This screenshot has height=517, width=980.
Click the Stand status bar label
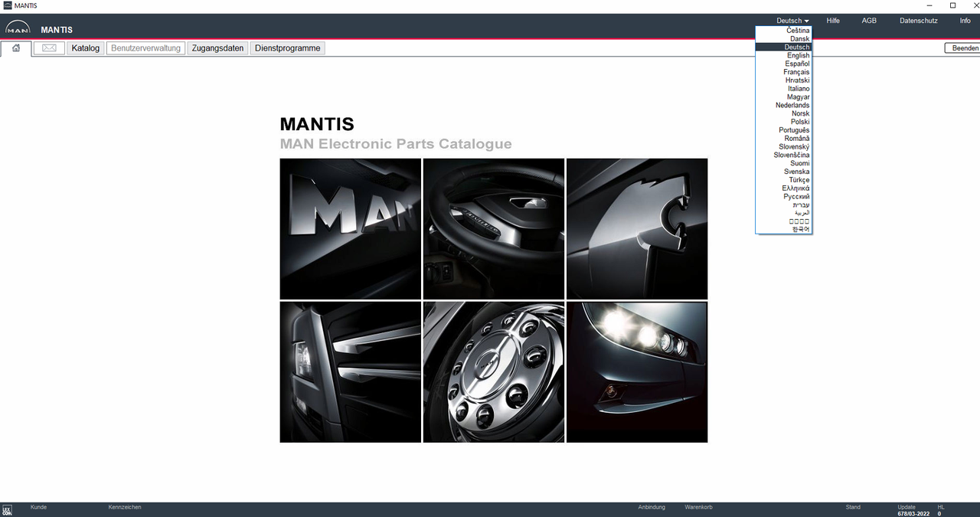853,507
